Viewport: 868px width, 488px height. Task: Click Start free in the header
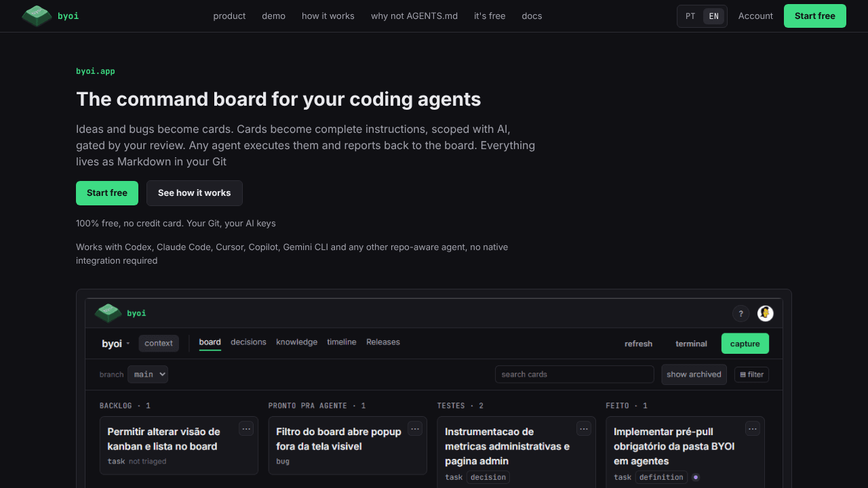coord(815,16)
